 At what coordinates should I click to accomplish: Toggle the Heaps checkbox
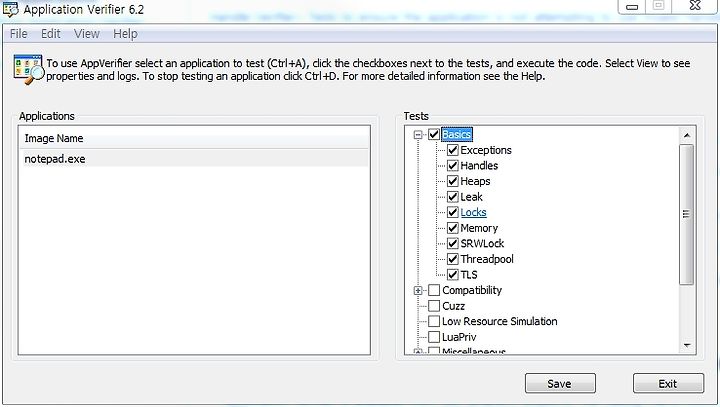[453, 181]
